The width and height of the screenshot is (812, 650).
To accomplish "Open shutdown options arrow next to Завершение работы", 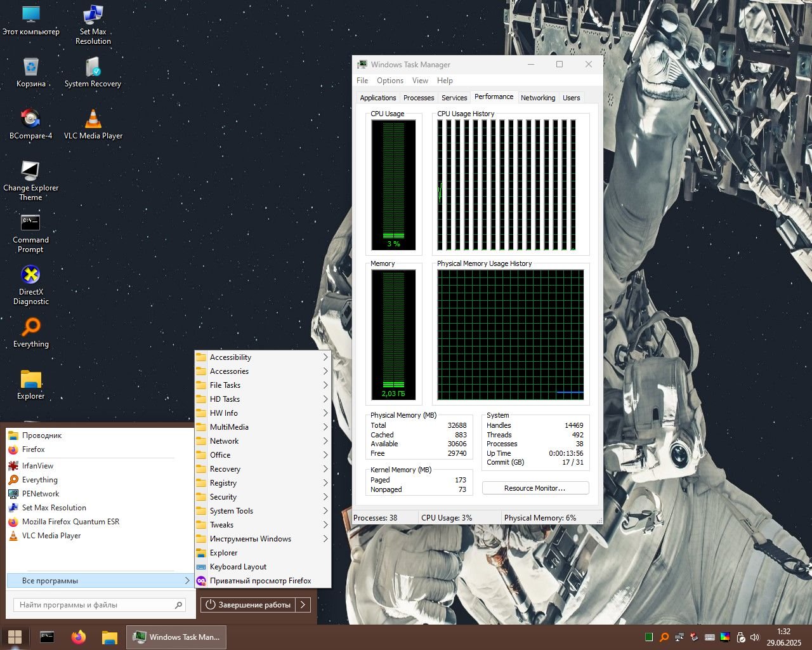I will [x=303, y=605].
